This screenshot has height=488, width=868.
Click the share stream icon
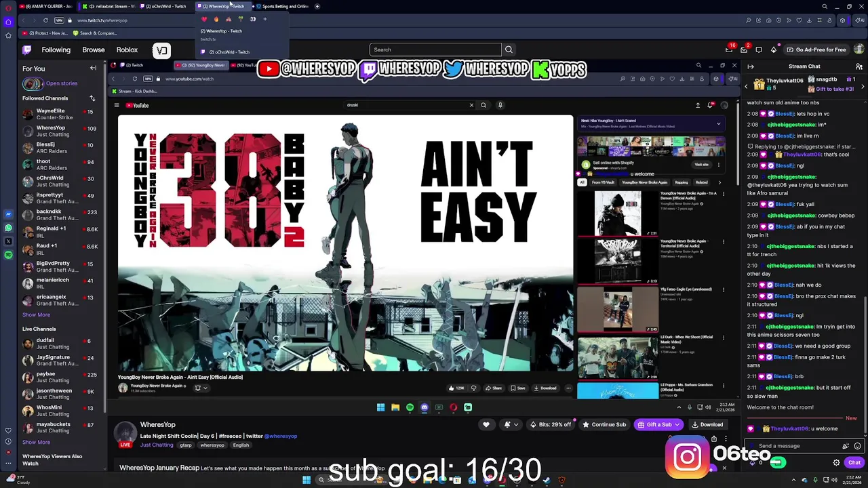(x=713, y=439)
